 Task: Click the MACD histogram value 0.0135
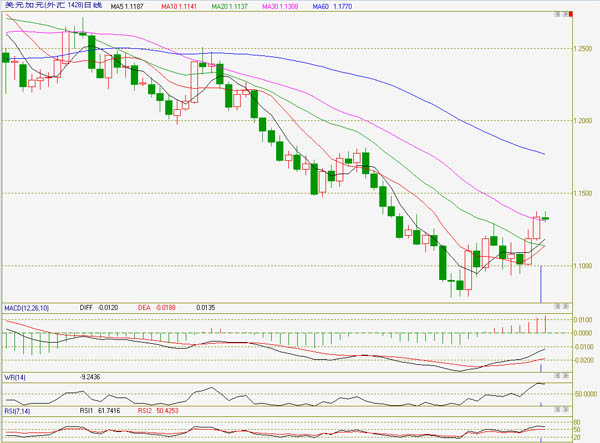205,308
